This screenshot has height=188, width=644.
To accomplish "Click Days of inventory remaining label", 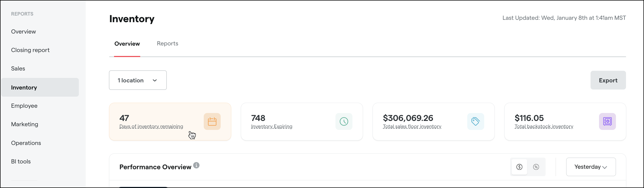I will pos(151,126).
